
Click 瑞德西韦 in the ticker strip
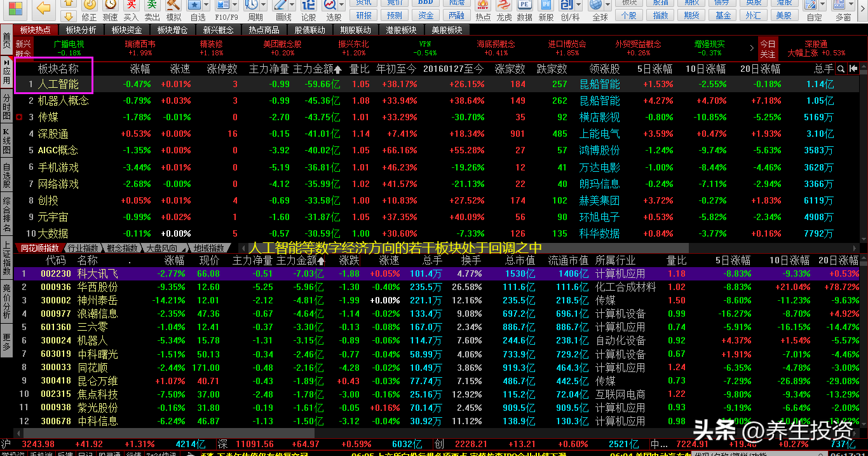[140, 44]
